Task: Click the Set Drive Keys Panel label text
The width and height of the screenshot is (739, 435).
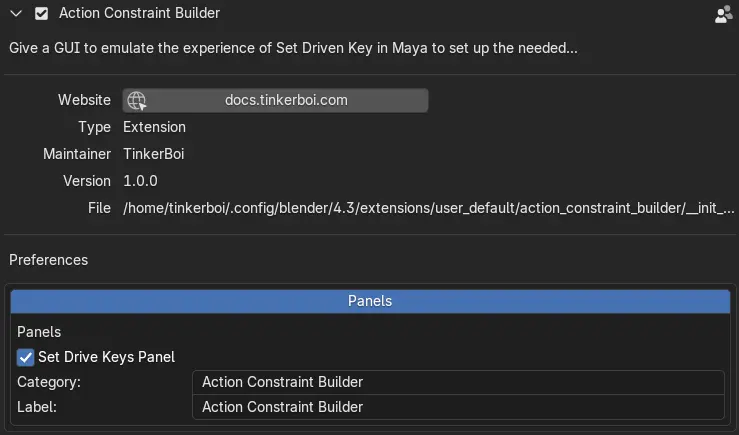Action: point(106,357)
